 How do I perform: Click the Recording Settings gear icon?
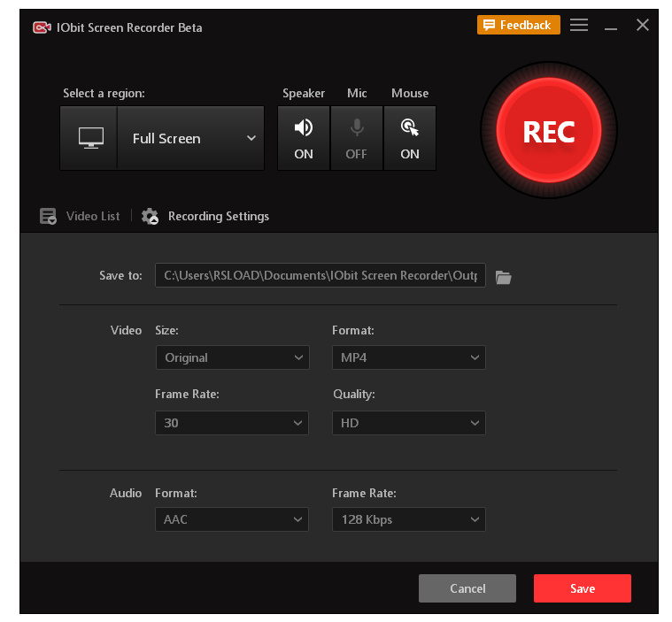coord(150,217)
